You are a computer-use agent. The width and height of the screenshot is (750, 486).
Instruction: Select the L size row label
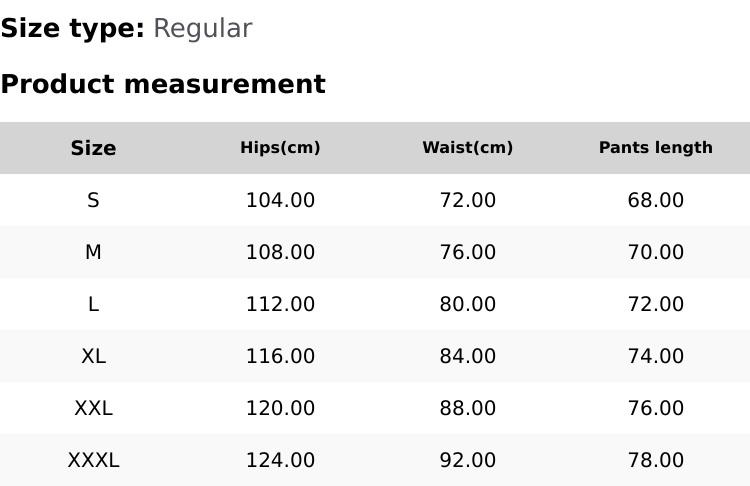pos(93,304)
